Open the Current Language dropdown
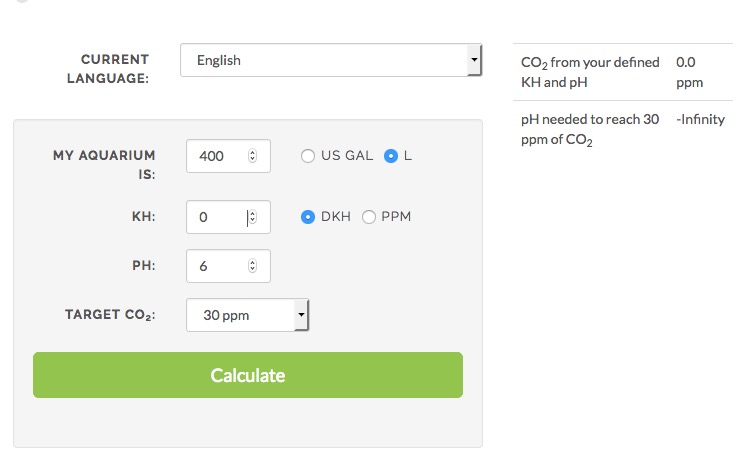The width and height of the screenshot is (753, 473). point(330,60)
